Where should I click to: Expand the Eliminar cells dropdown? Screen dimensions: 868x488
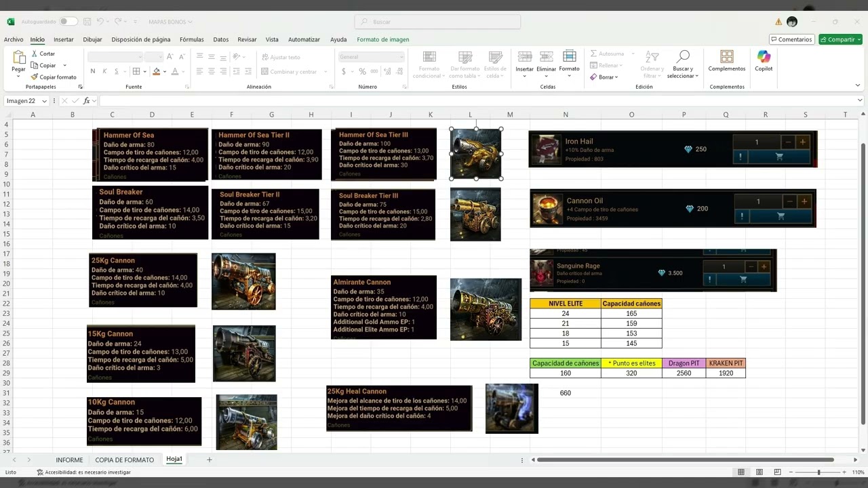click(547, 76)
